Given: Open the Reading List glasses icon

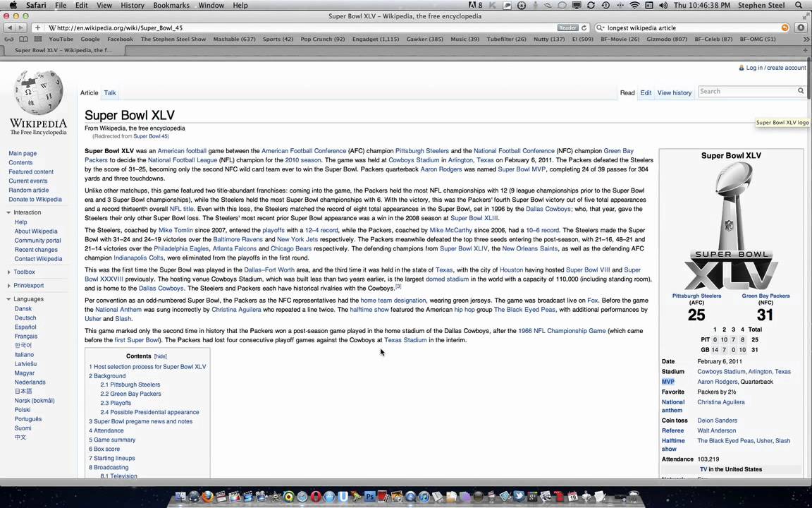Looking at the screenshot, I should tap(8, 39).
